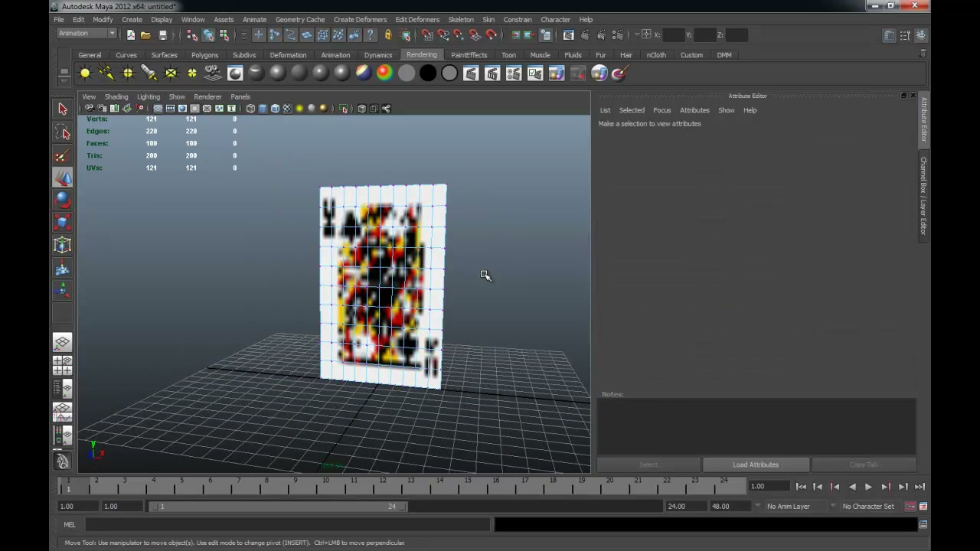Screen dimensions: 980x551
Task: Click the Area Light shelf icon
Action: pos(171,73)
